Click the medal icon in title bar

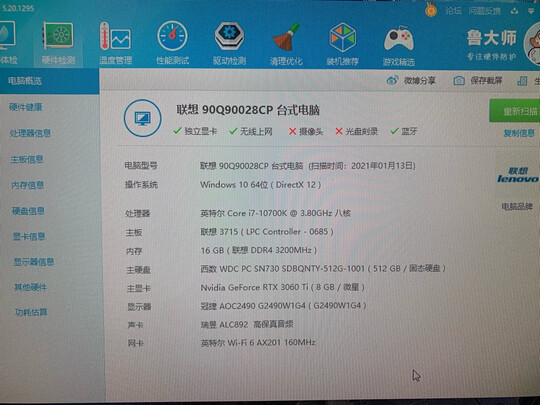(431, 10)
